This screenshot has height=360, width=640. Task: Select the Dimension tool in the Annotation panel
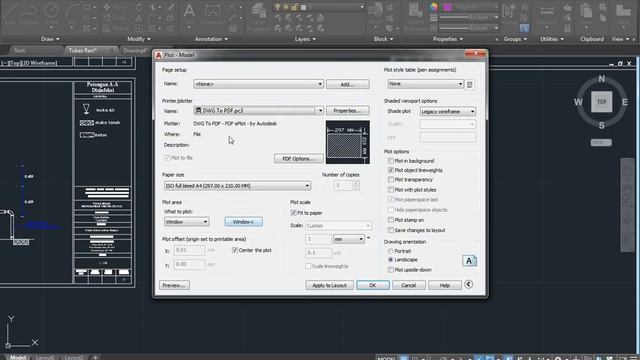pos(213,13)
